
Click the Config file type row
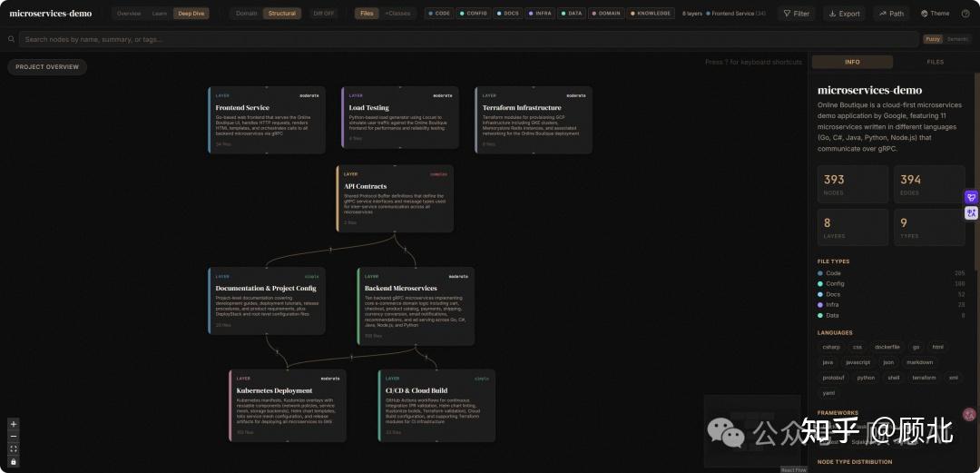[x=891, y=283]
